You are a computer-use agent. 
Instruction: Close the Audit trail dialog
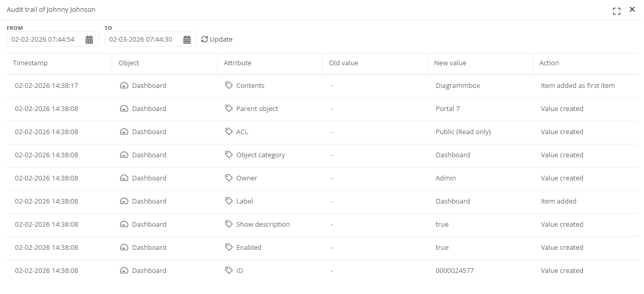pos(632,9)
